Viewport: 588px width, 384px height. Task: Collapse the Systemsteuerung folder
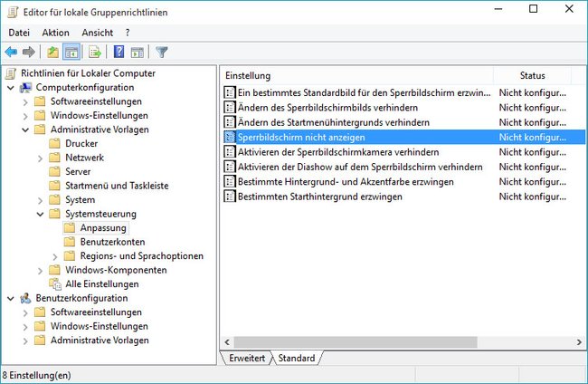click(x=40, y=215)
